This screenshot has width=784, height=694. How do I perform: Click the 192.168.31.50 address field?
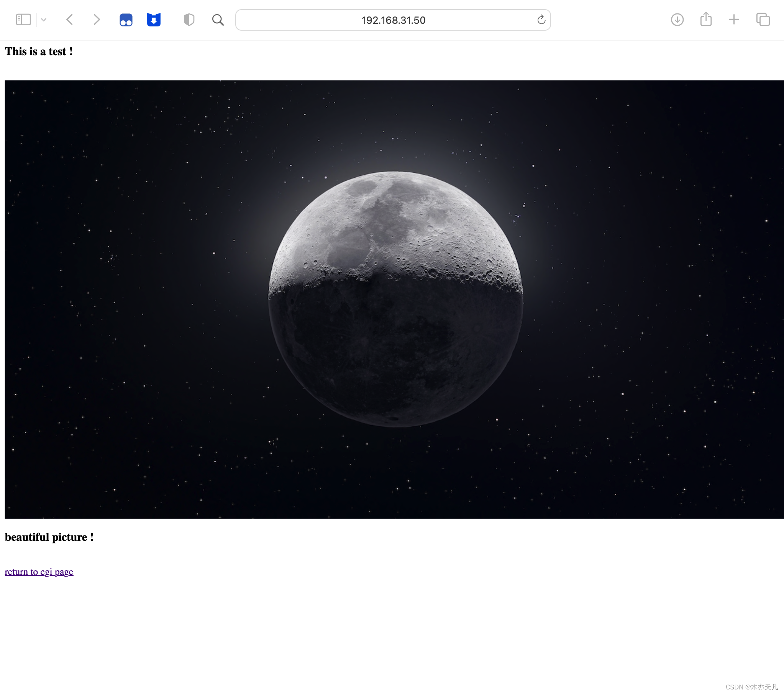click(393, 20)
